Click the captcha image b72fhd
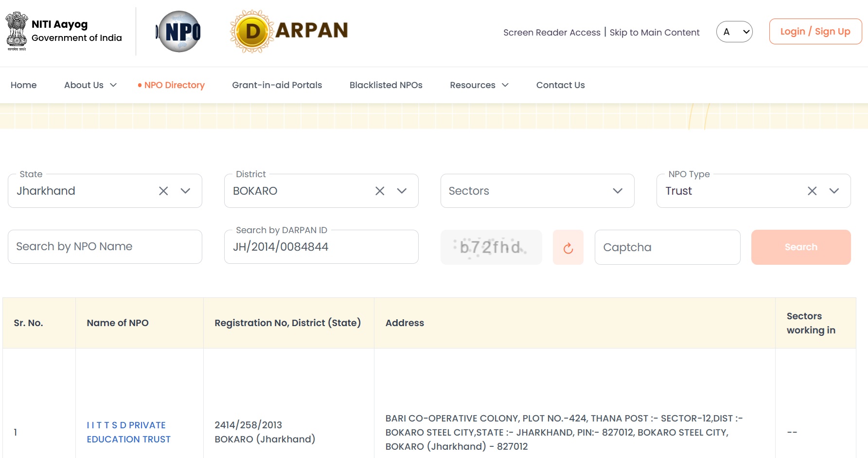This screenshot has width=868, height=458. pos(491,247)
